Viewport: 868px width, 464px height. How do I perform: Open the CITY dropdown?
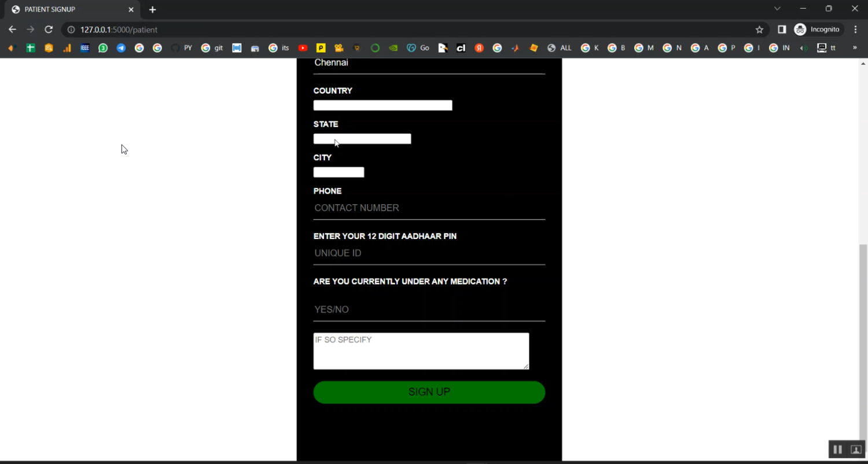tap(339, 172)
